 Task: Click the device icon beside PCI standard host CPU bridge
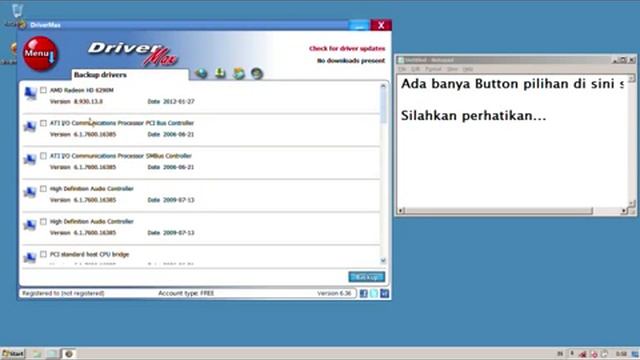(x=30, y=257)
